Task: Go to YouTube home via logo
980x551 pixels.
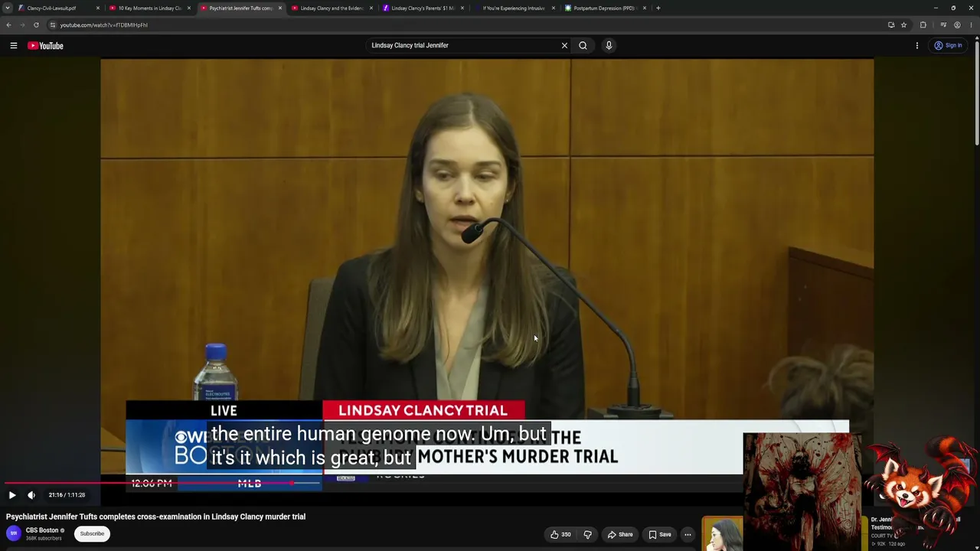Action: [46, 46]
